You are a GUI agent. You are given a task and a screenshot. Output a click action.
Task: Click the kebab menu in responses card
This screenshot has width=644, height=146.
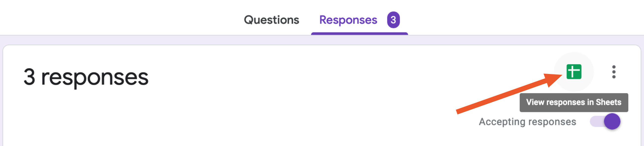[x=613, y=72]
